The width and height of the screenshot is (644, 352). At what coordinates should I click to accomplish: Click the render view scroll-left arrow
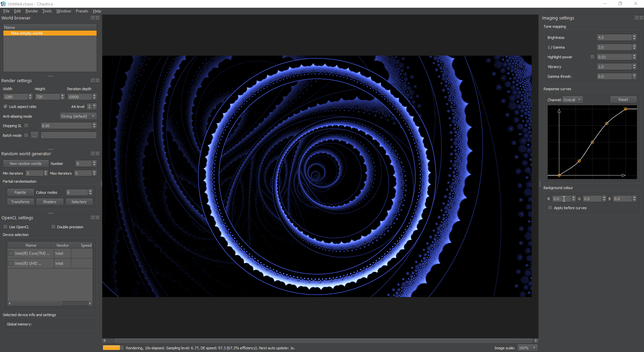click(x=104, y=341)
